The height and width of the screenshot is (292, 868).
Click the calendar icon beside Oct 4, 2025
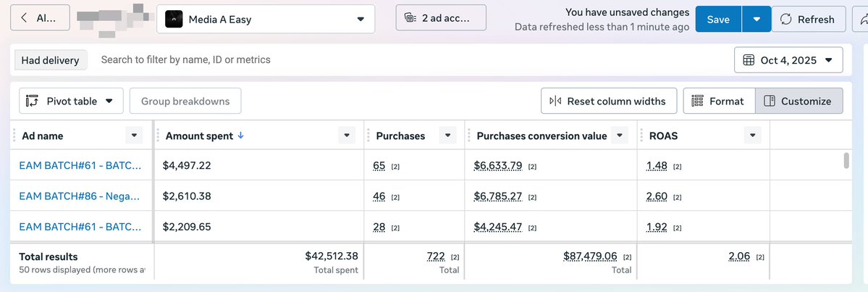749,60
